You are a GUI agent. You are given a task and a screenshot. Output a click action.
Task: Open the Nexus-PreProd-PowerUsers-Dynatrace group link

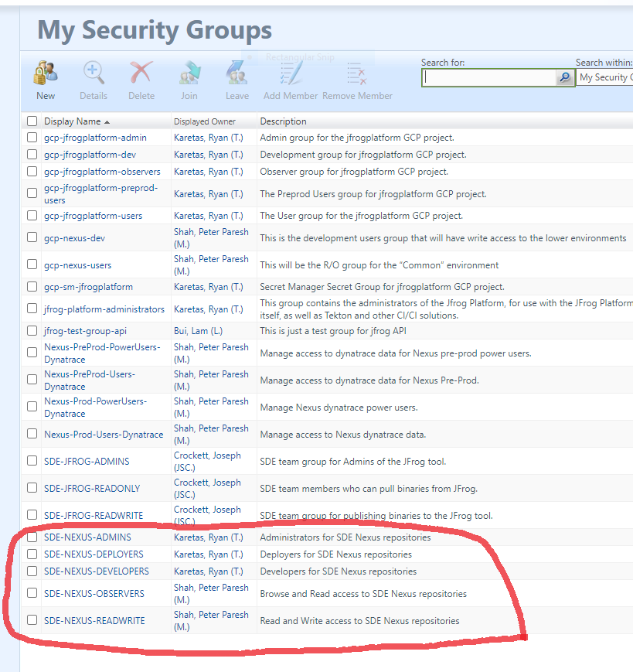click(x=102, y=353)
